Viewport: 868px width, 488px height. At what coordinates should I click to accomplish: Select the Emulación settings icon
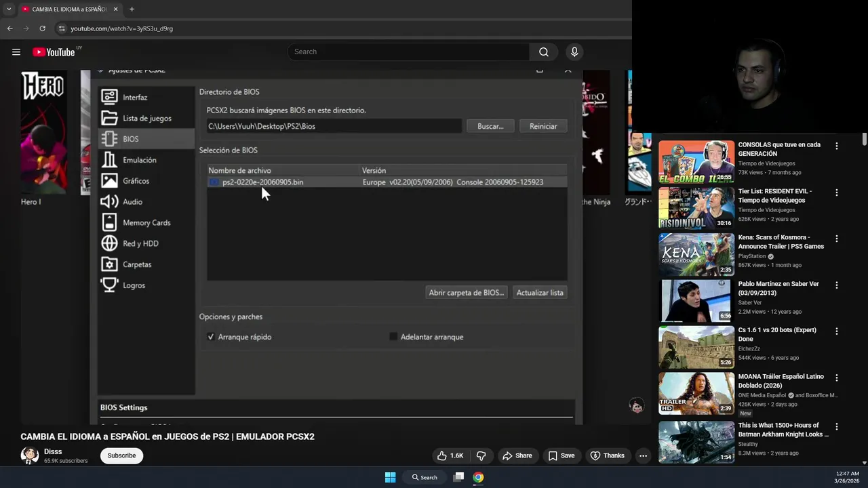109,160
